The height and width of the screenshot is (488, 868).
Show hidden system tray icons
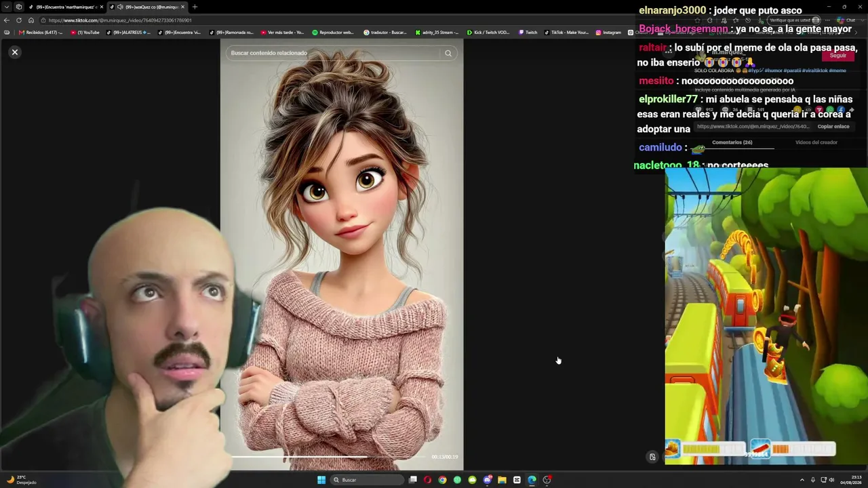tap(802, 480)
